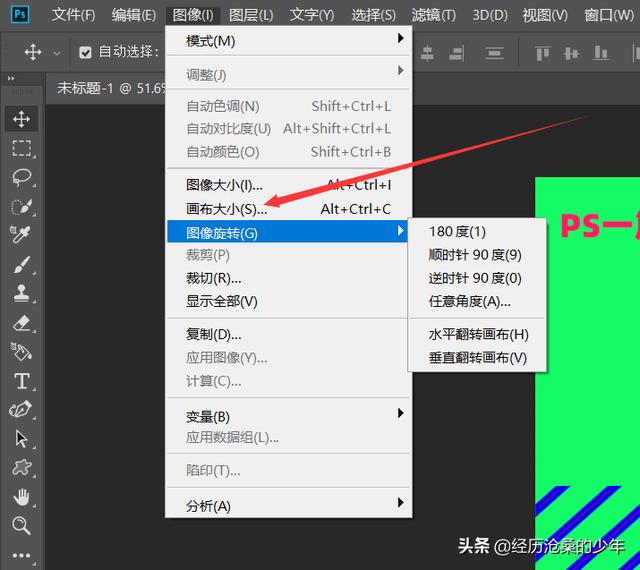This screenshot has height=570, width=640.
Task: Rotate image 顺时针 90 度(9)
Action: pyautogui.click(x=477, y=255)
